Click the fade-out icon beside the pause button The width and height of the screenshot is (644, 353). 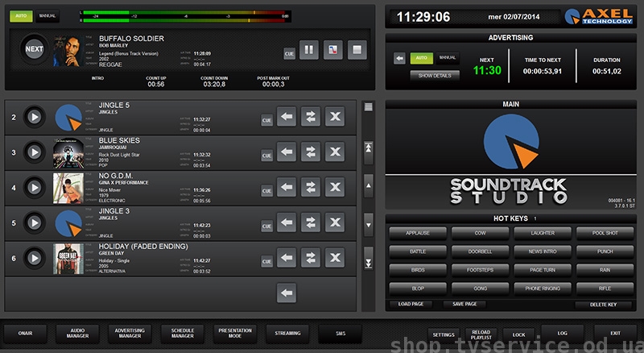[332, 50]
